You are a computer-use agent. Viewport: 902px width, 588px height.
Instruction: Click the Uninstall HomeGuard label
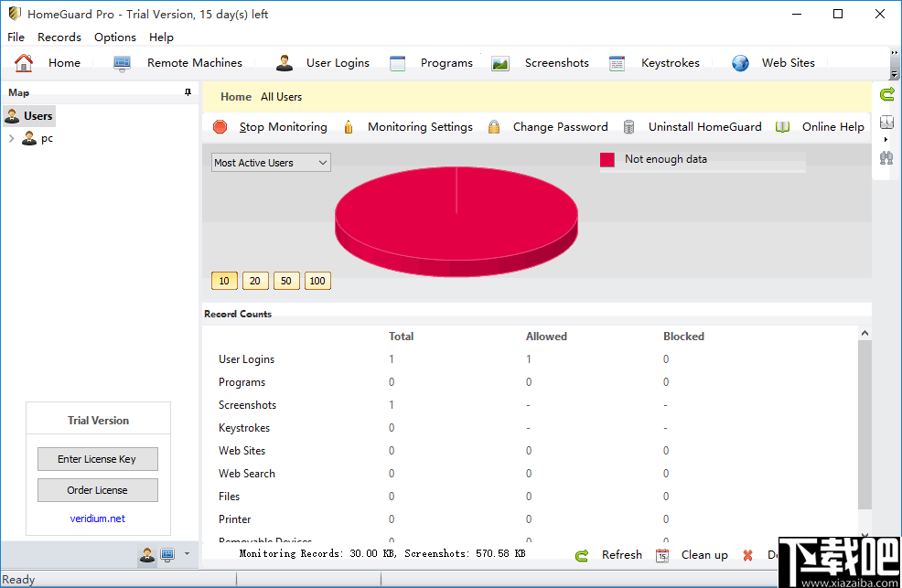704,127
